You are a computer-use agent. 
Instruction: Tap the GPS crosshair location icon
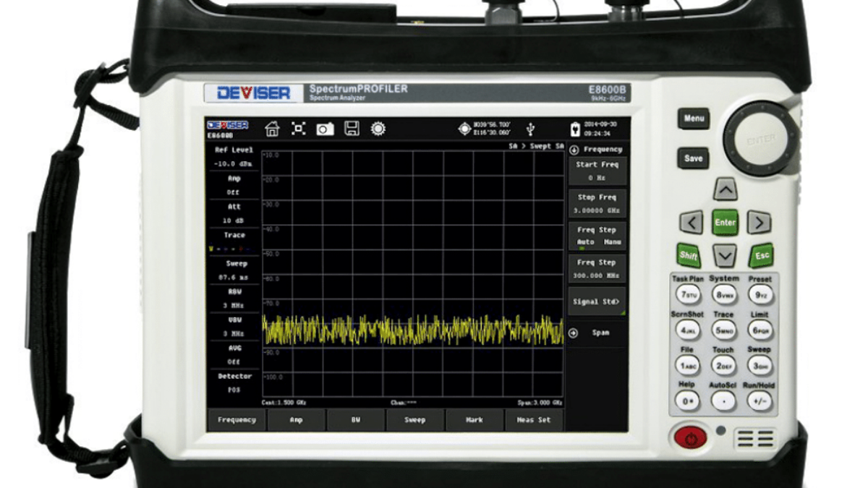coord(464,129)
